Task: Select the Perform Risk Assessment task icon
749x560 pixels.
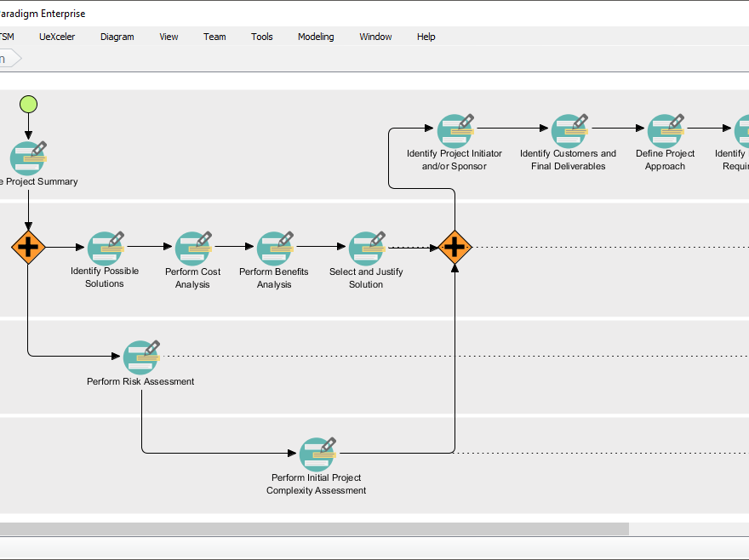Action: pyautogui.click(x=140, y=357)
